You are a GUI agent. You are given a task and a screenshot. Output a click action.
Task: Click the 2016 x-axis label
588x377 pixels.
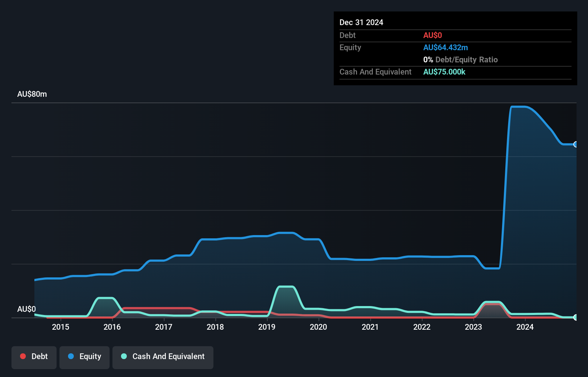[112, 327]
